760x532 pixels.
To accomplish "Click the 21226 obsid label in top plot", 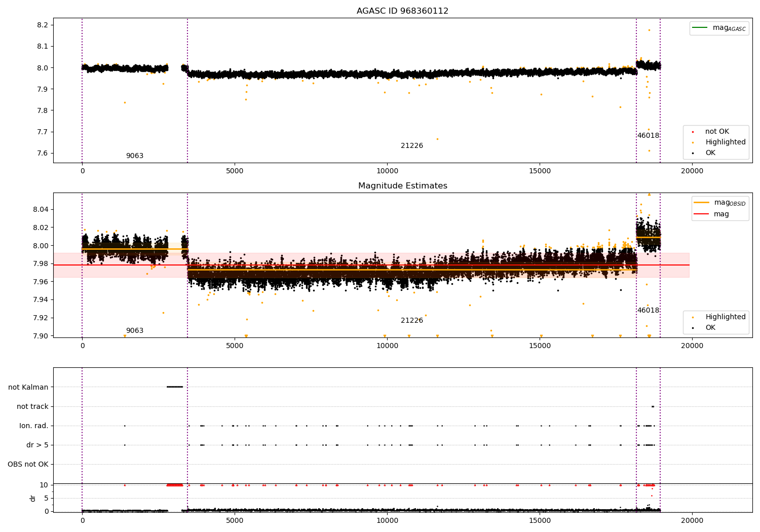I will click(412, 145).
